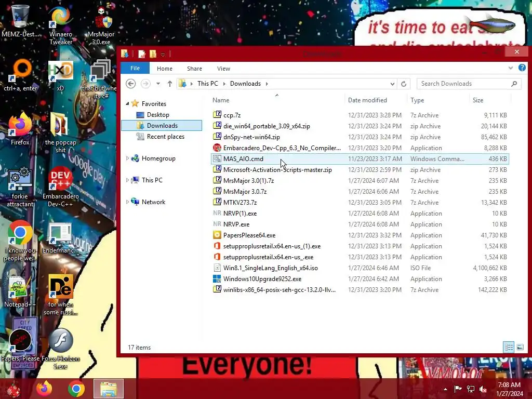
Task: Switch to the Share ribbon tab
Action: (194, 69)
